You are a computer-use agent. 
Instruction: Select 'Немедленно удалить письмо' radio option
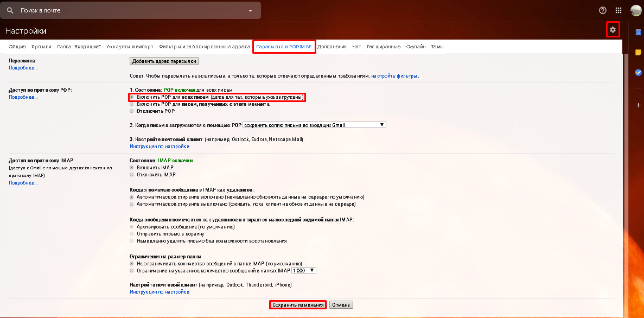coord(131,241)
